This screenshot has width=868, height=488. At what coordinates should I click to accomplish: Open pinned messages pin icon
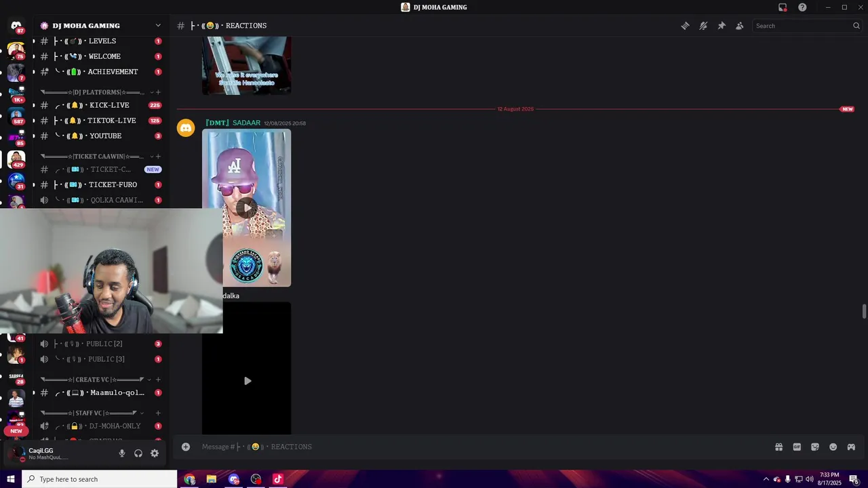tap(722, 26)
